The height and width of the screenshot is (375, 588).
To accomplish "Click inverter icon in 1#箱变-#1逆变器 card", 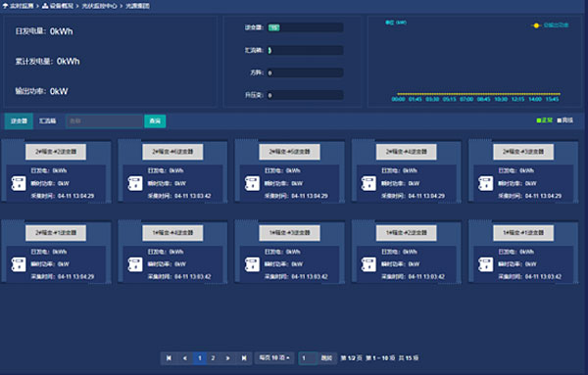I will (486, 264).
